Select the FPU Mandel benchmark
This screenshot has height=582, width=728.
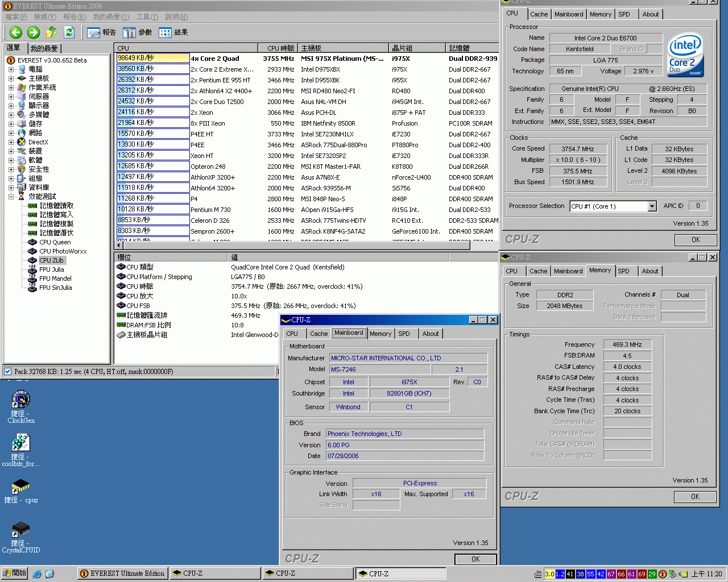pos(55,278)
